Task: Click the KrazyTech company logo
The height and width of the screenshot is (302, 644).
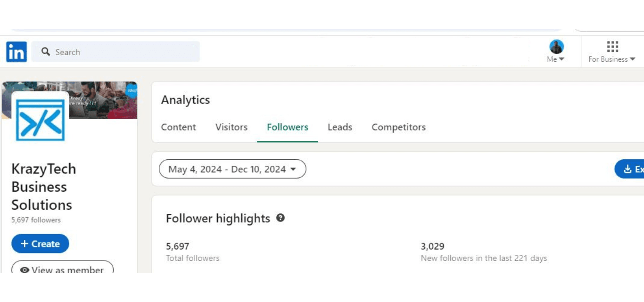Action: [x=40, y=119]
